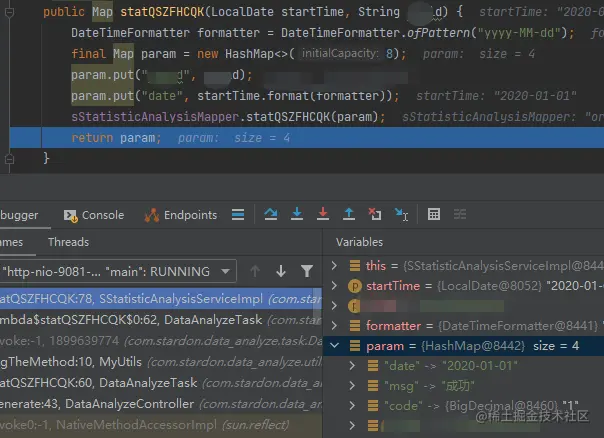Click the frames filter funnel icon
This screenshot has height=438, width=604.
coord(307,271)
